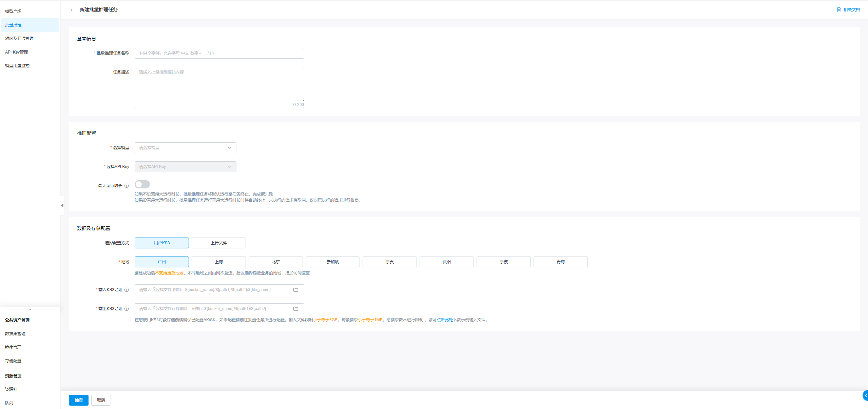Image resolution: width=868 pixels, height=409 pixels.
Task: Open folder browser in 输出KS3地址 field
Action: click(295, 309)
